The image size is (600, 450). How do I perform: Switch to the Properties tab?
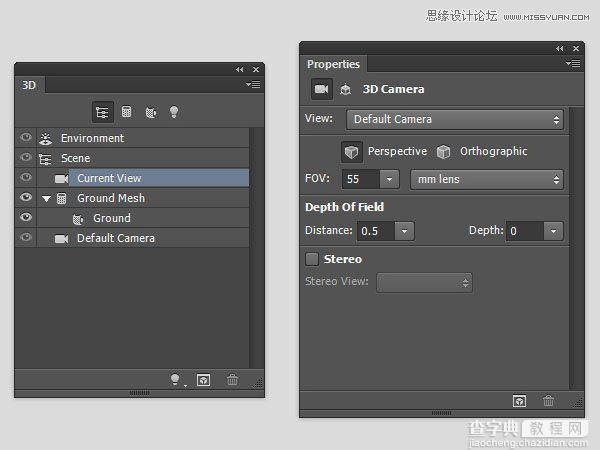coord(333,64)
